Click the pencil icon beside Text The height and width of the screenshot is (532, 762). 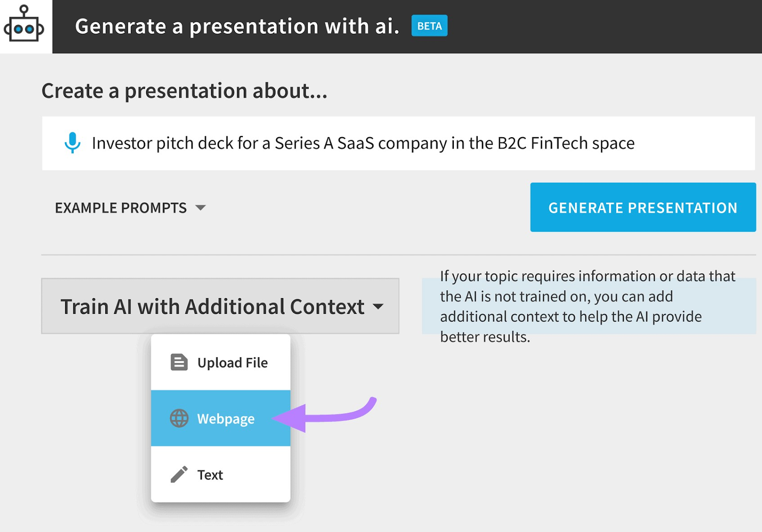[179, 474]
